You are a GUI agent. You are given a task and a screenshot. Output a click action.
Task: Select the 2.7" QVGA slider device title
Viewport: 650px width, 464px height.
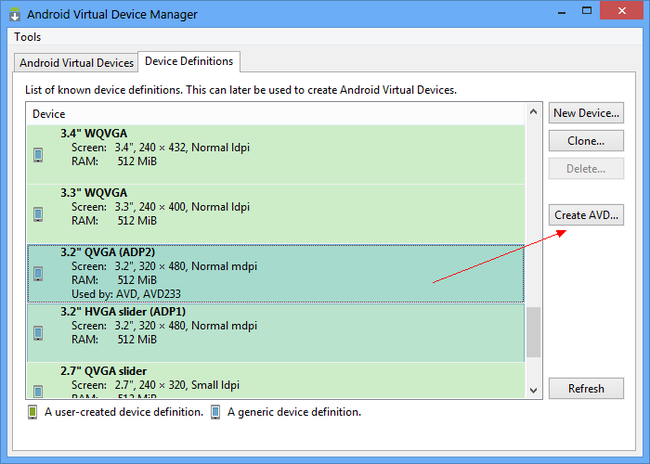104,371
